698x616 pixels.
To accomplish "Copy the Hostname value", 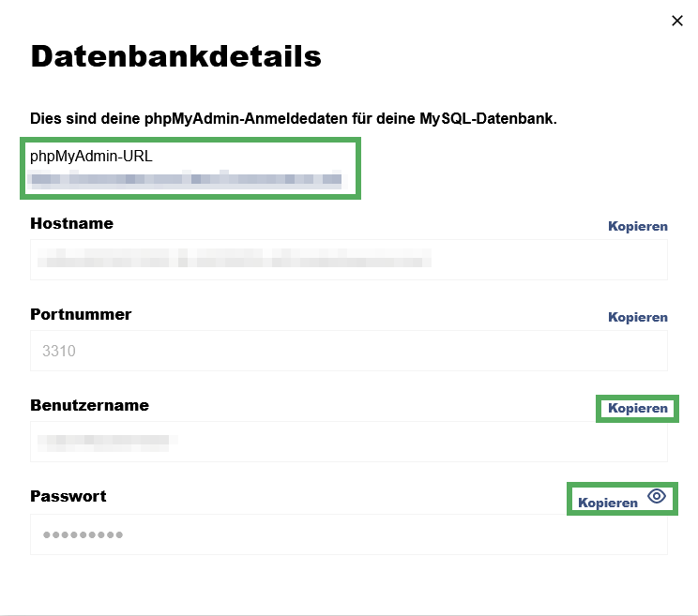I will click(637, 226).
